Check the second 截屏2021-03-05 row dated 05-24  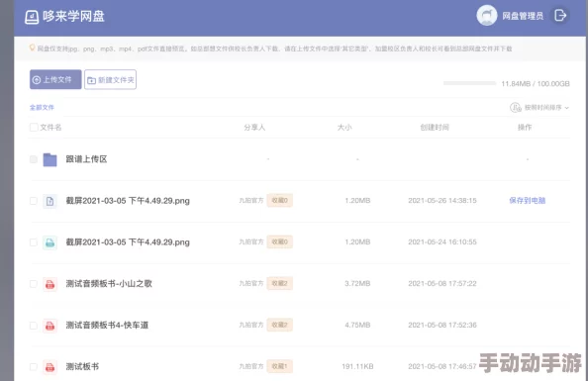(34, 242)
